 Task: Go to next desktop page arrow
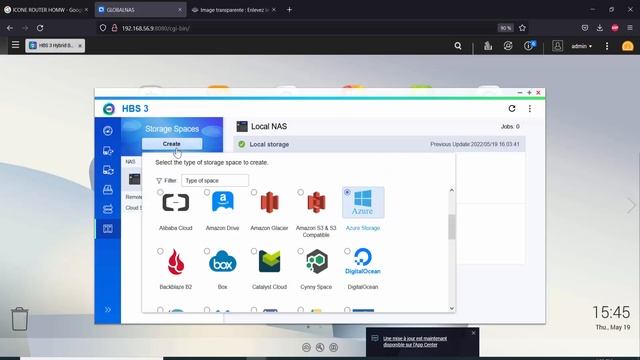(x=631, y=205)
